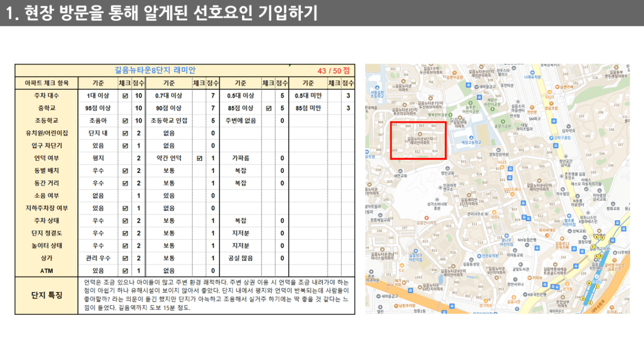Click the NH농협은행 map marker
The image size is (644, 362).
527,242
